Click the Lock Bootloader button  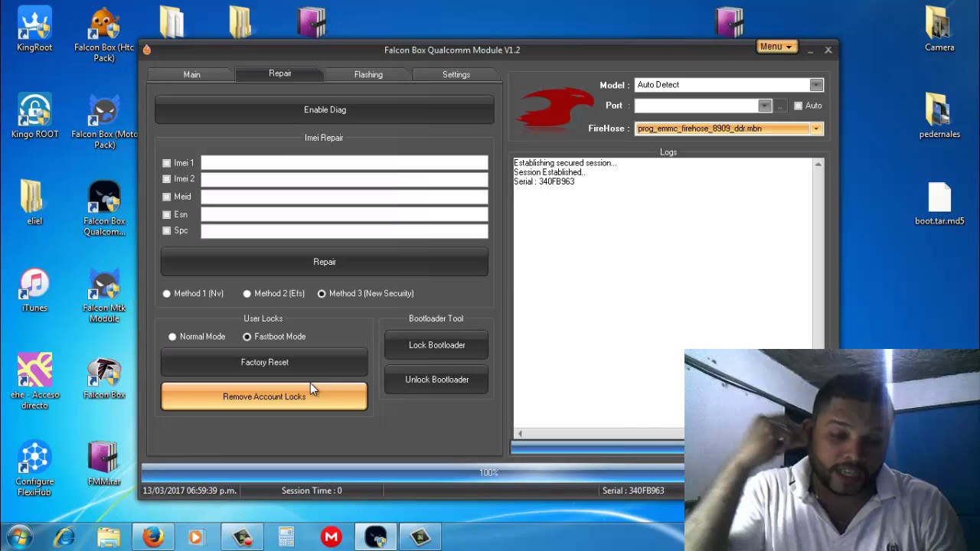(x=436, y=345)
